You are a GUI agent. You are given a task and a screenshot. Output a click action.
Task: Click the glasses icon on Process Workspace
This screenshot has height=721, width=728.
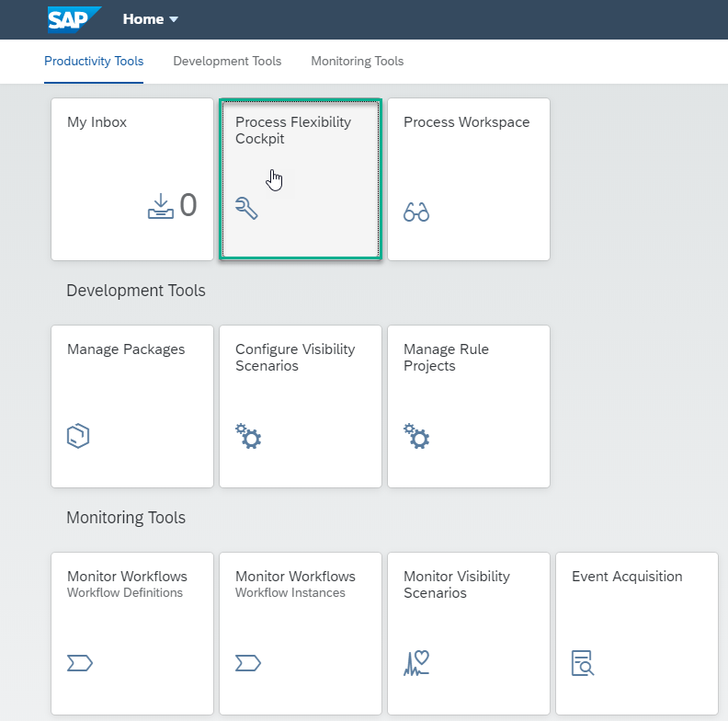pyautogui.click(x=416, y=212)
